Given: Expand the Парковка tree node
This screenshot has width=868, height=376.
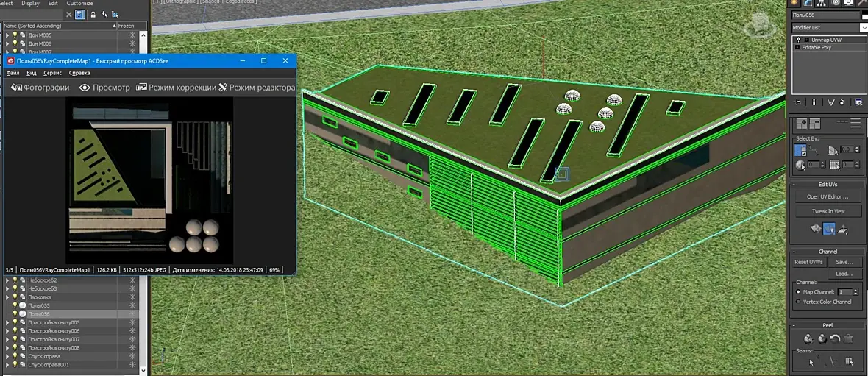Looking at the screenshot, I should (7, 297).
